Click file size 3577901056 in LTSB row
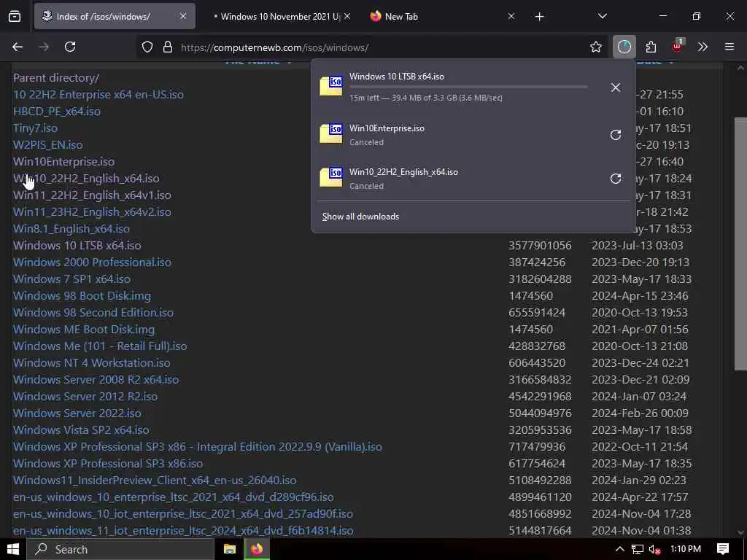The height and width of the screenshot is (560, 747). [x=540, y=245]
